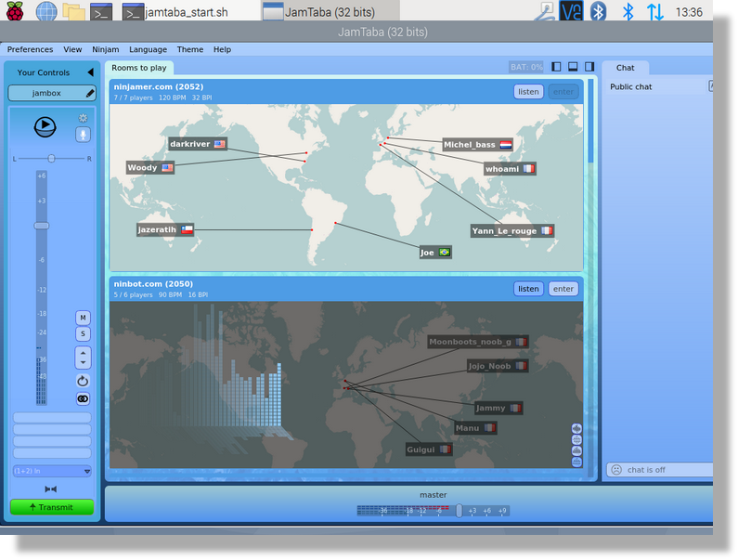
Task: Click the jazeratih player label on map
Action: coord(165,229)
